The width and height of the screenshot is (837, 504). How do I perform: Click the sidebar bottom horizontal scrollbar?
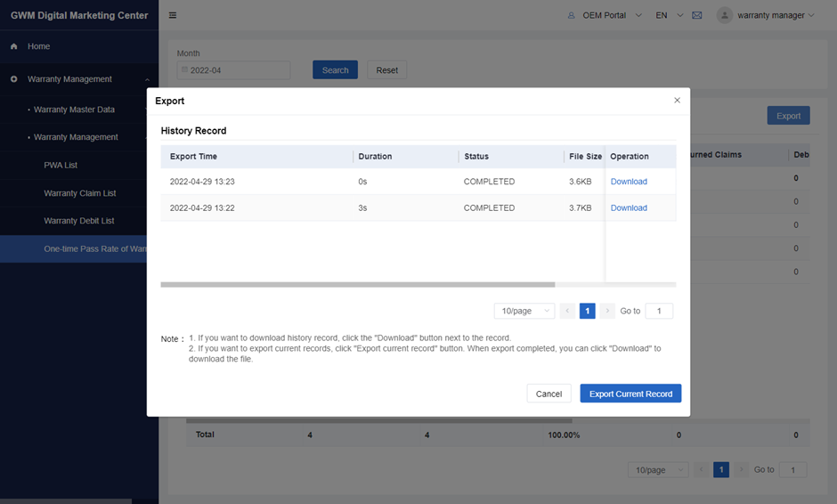[x=66, y=501]
